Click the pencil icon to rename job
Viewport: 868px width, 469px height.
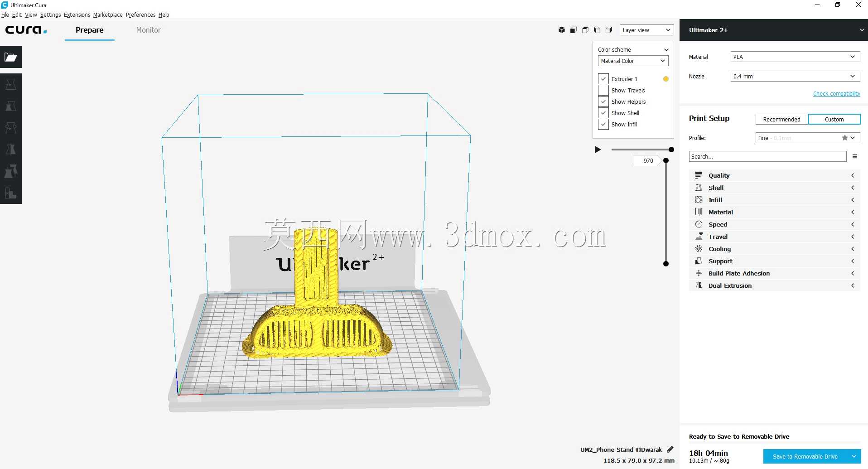pyautogui.click(x=670, y=450)
